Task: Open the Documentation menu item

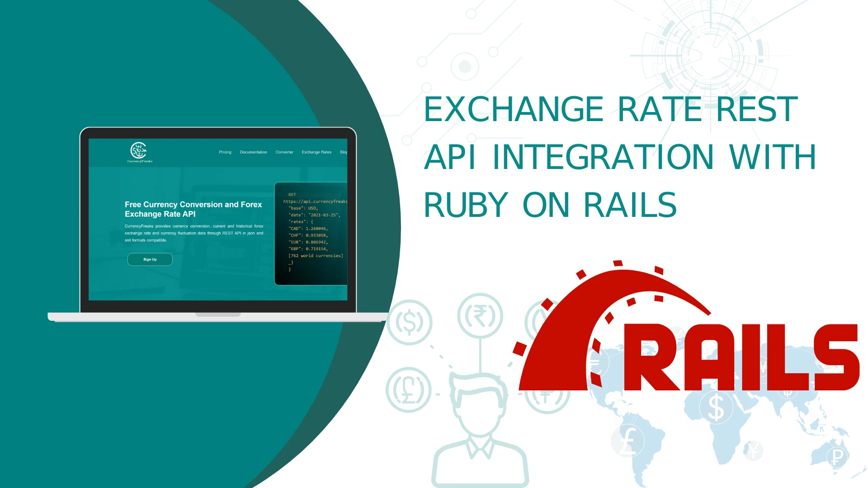Action: (x=253, y=152)
